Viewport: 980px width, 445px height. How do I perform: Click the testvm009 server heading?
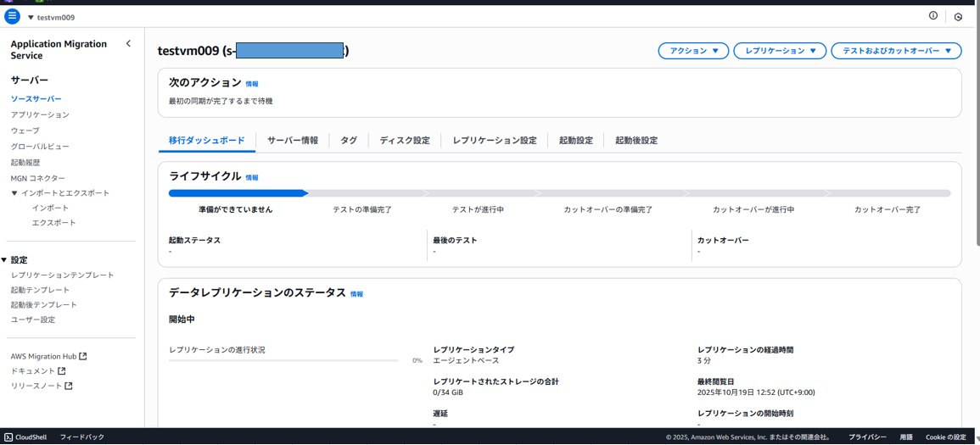[x=253, y=51]
